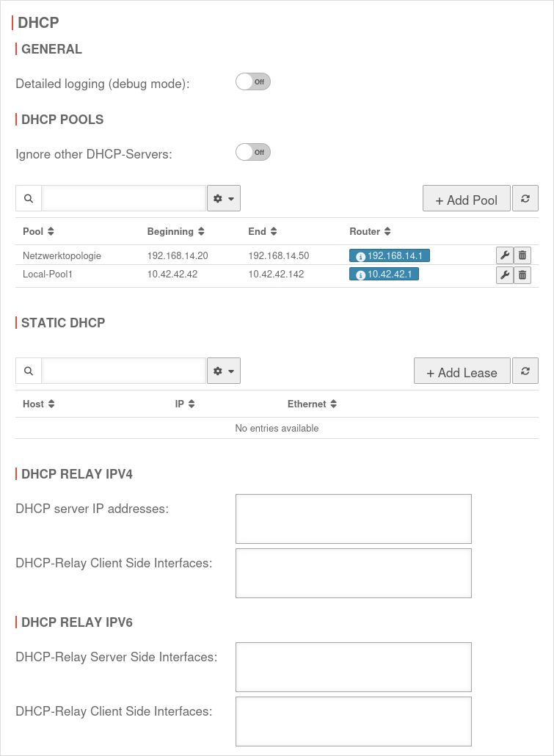Screen dimensions: 554x756
Task: Enable detailed logging debug mode
Action: [x=253, y=81]
